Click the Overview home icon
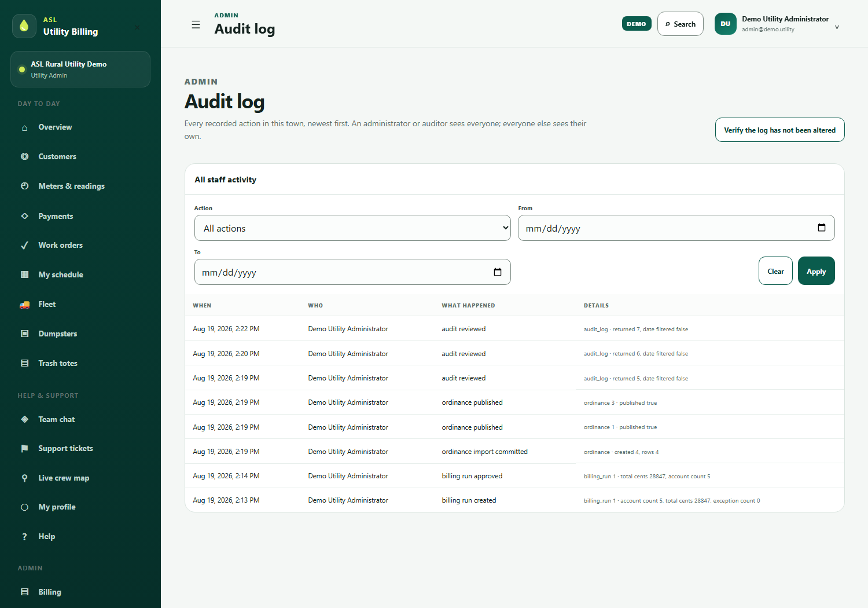The width and height of the screenshot is (868, 608). (x=24, y=127)
